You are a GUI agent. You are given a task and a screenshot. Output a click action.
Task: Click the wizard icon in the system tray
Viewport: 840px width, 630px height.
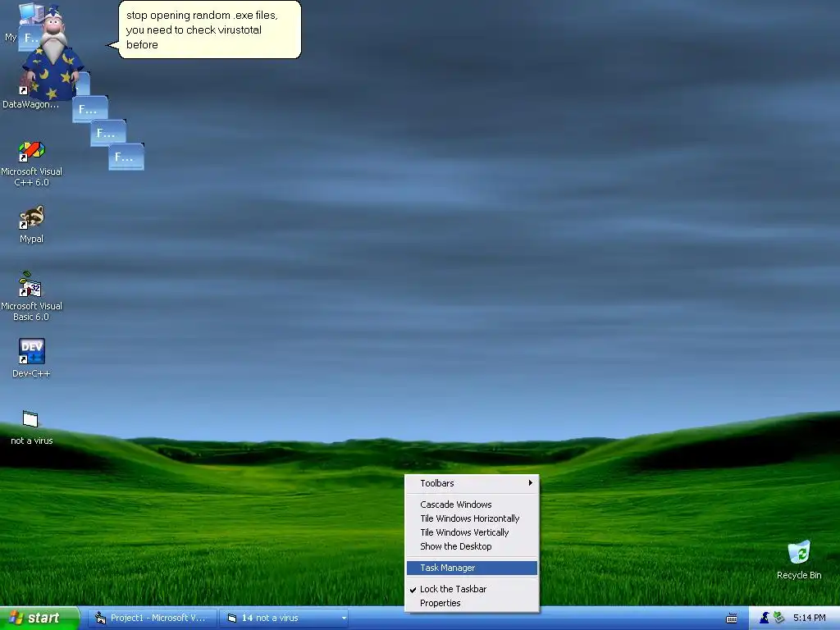pyautogui.click(x=765, y=618)
